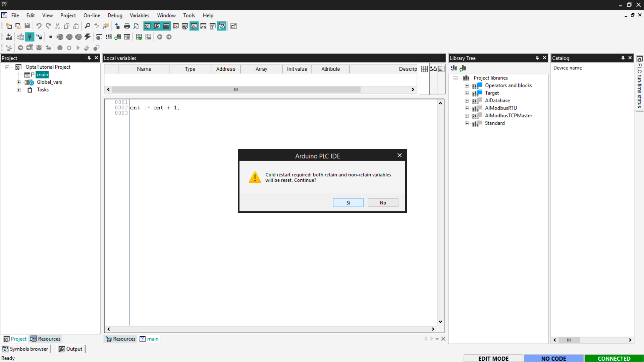This screenshot has width=644, height=362.
Task: Toggle the pin on the Project panel
Action: point(89,58)
